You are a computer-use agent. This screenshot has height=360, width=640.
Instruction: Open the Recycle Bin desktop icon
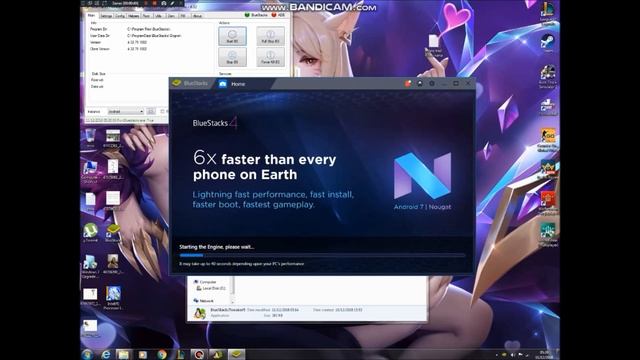[x=90, y=138]
